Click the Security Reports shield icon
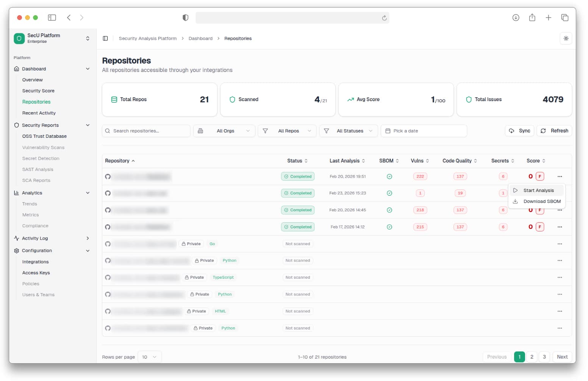Screen dimensions: 588x381 [16, 125]
